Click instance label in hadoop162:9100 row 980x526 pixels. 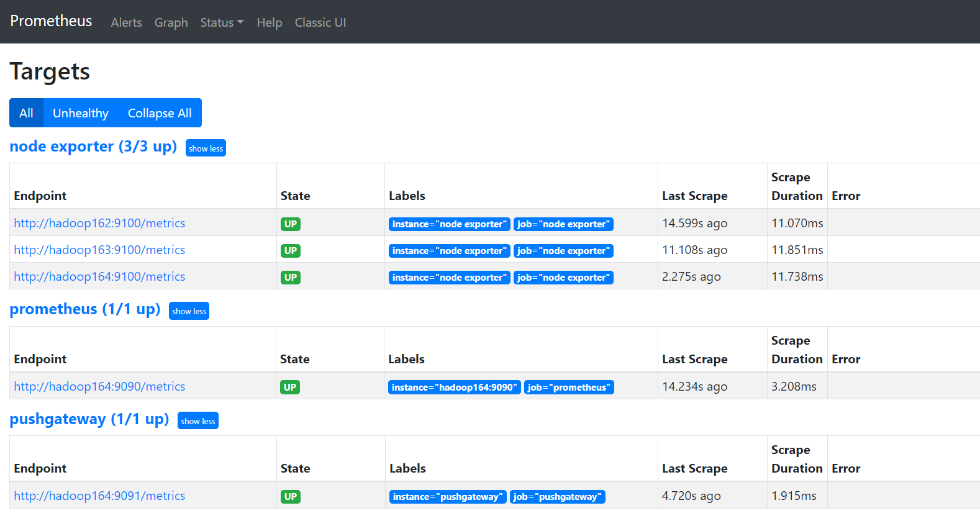coord(450,224)
